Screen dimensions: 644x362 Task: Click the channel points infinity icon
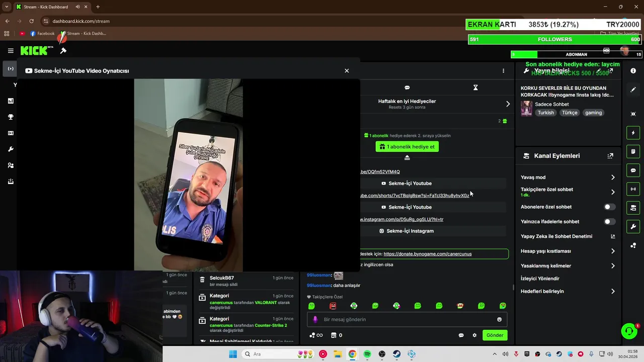(316, 335)
